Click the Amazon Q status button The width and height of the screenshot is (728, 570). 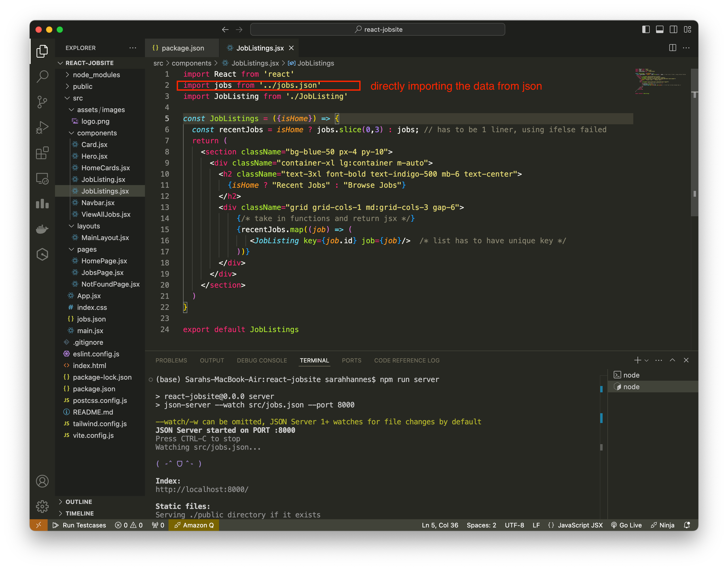tap(194, 525)
